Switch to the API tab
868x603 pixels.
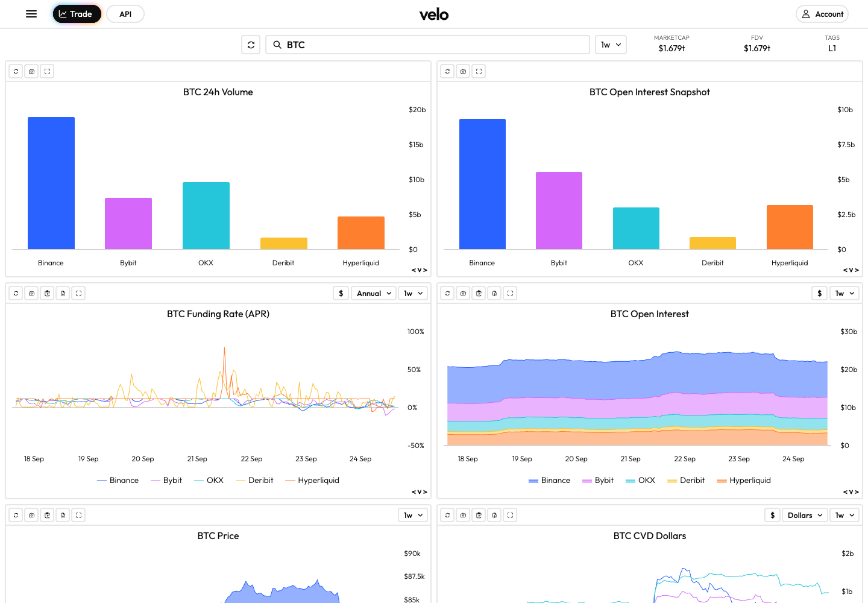pyautogui.click(x=125, y=14)
